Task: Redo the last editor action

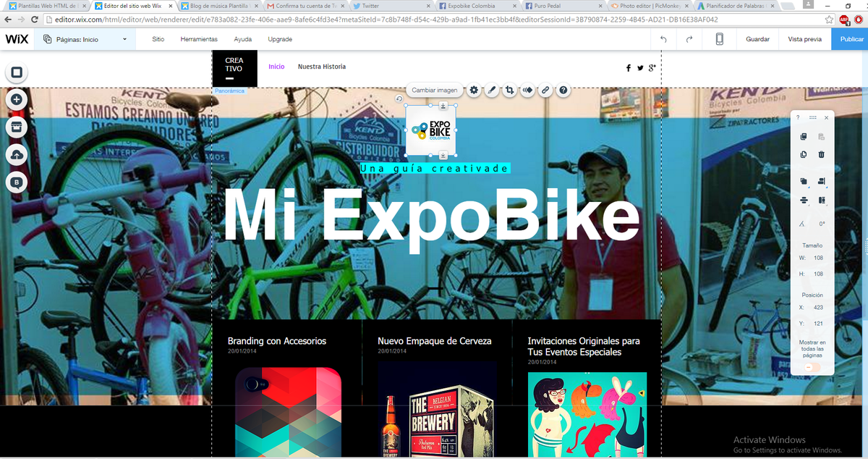Action: pos(689,39)
